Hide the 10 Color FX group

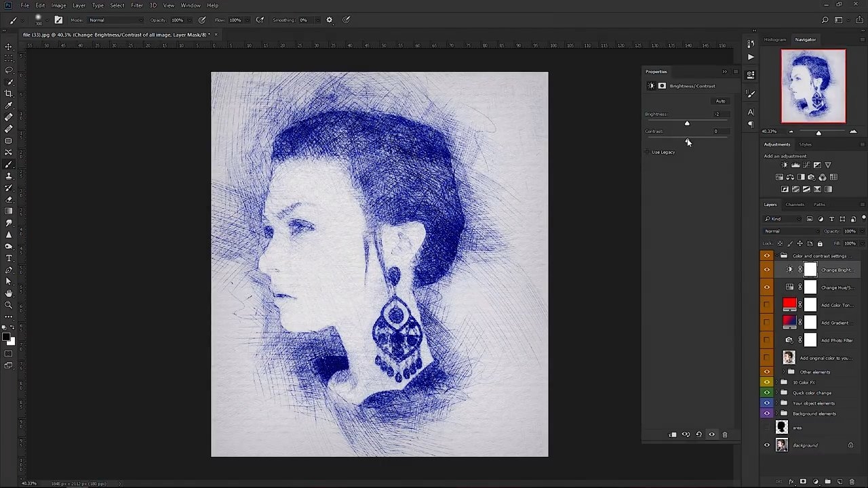click(x=767, y=382)
